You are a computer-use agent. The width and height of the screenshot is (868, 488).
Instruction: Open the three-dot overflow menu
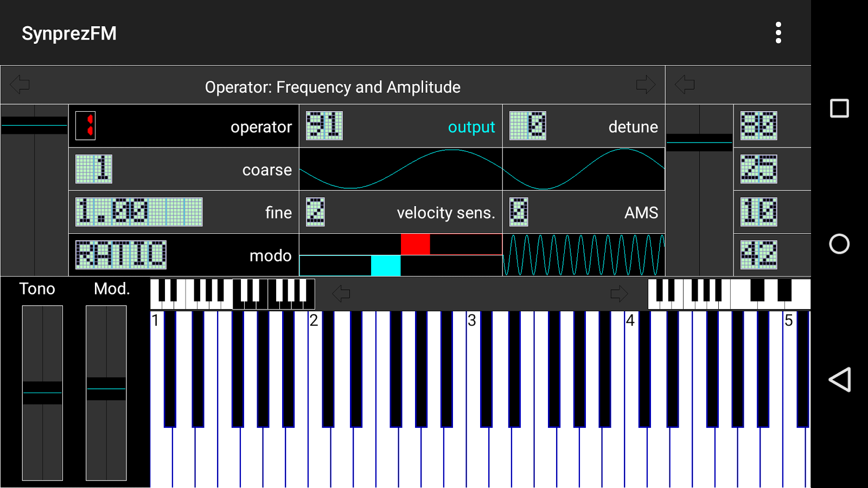coord(778,33)
